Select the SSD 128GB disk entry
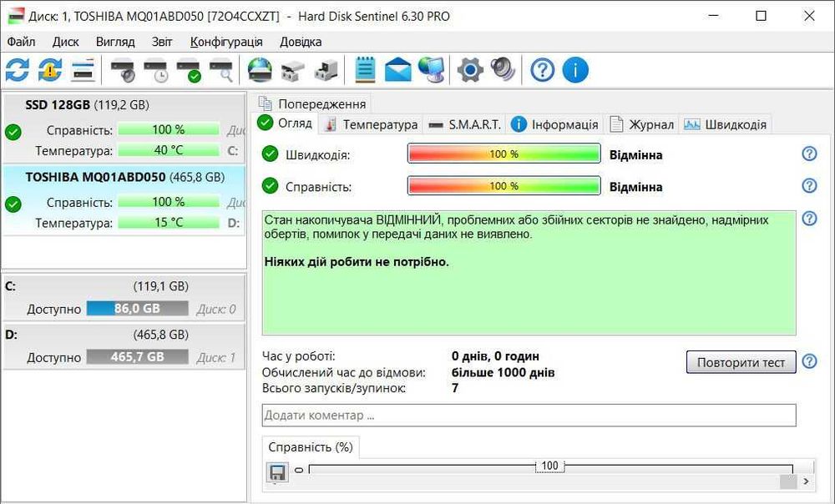Screen dimensions: 835x504 click(x=124, y=128)
